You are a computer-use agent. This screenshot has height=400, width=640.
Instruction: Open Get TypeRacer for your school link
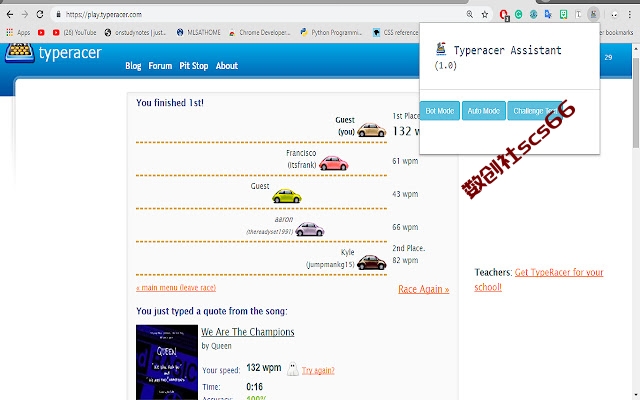click(539, 280)
